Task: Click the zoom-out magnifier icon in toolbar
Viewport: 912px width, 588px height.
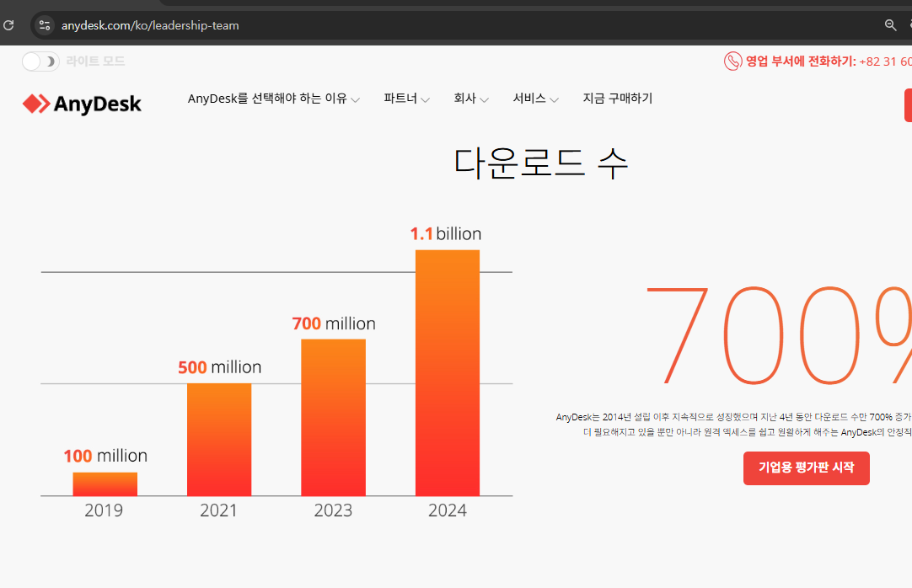Action: (890, 25)
